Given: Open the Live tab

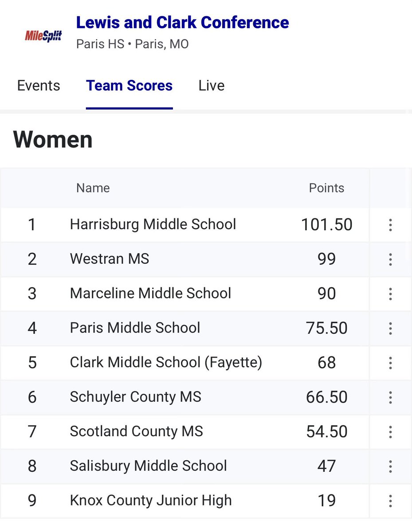Looking at the screenshot, I should [212, 86].
